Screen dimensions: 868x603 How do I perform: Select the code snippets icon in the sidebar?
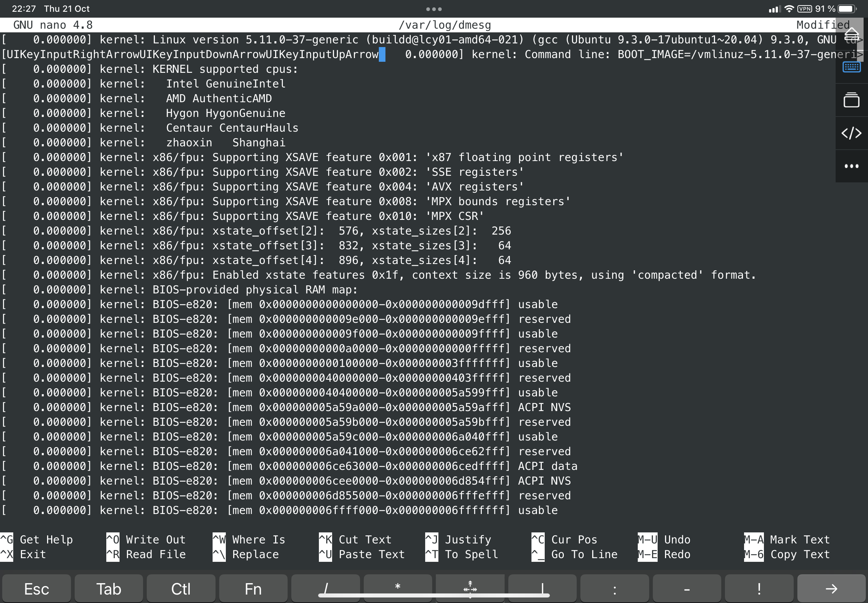(851, 133)
